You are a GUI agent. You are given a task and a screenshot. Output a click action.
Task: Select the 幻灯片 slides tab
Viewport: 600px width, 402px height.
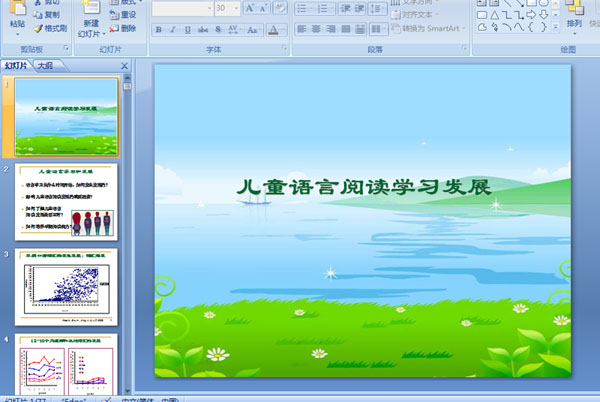tap(16, 65)
